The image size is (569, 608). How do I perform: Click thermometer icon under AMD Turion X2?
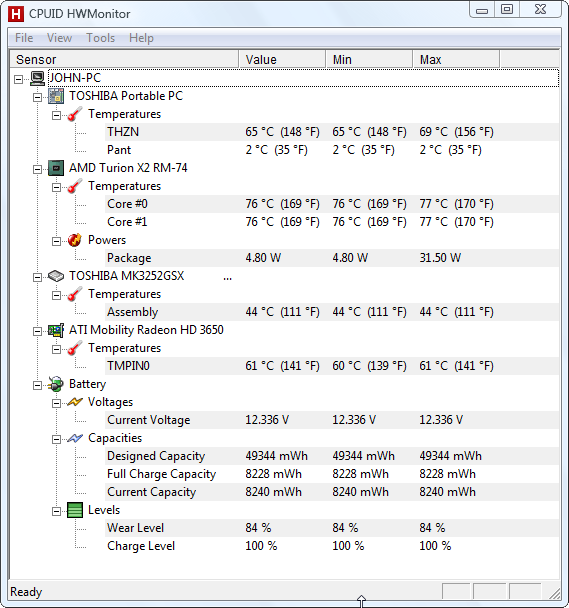74,186
